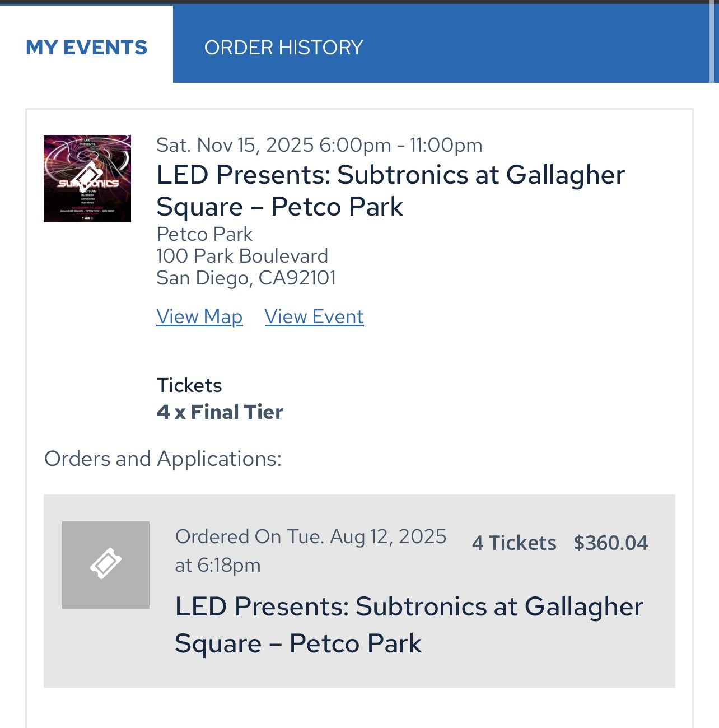Switch to the ORDER HISTORY tab
This screenshot has width=719, height=728.
point(283,47)
